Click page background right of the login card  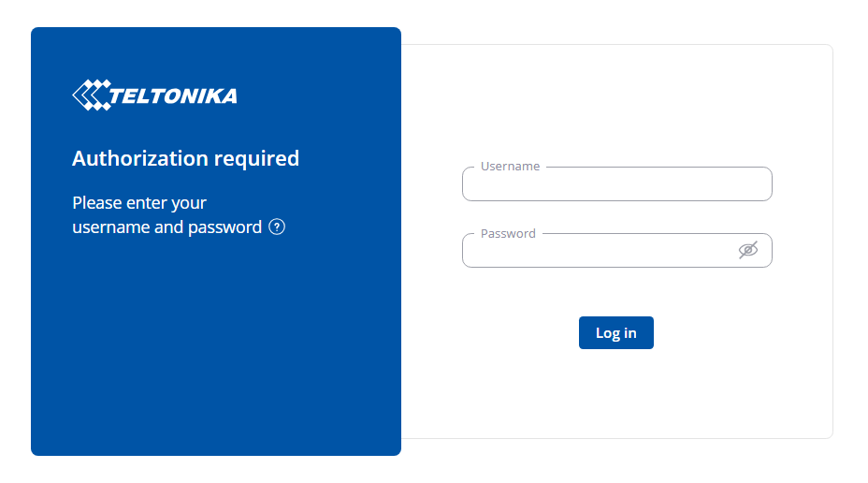pyautogui.click(x=850, y=241)
